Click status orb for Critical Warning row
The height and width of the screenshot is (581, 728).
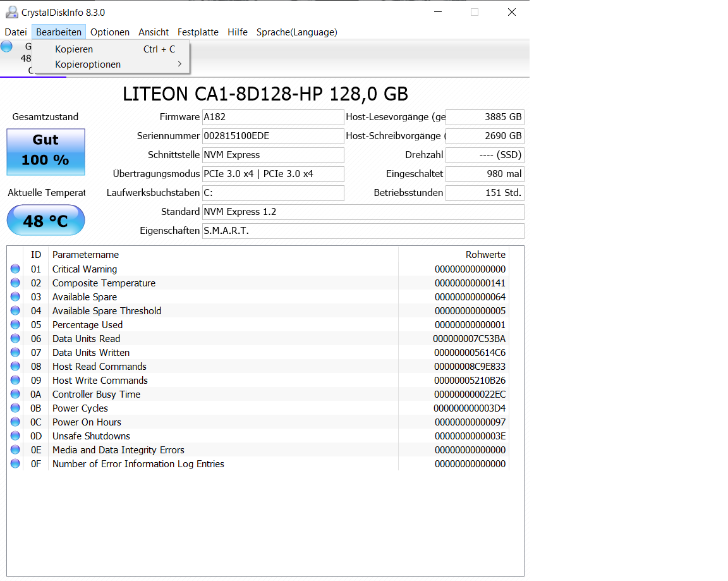pos(15,269)
